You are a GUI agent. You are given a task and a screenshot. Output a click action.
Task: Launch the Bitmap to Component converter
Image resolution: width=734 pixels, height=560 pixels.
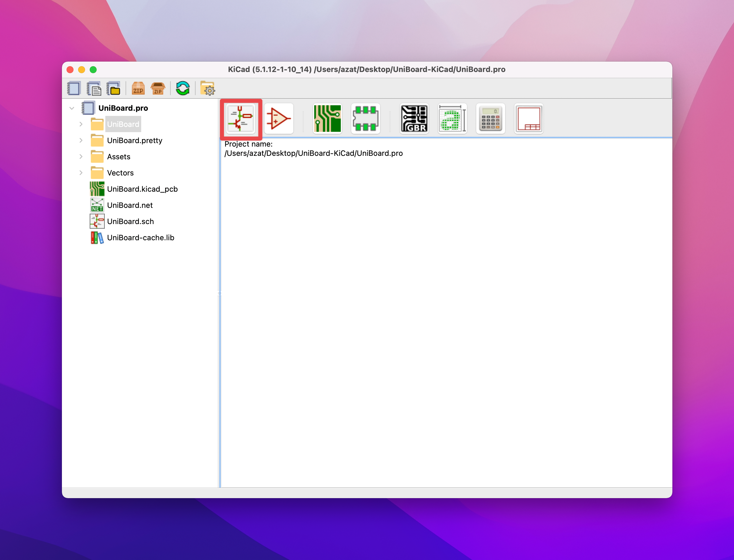click(x=452, y=119)
